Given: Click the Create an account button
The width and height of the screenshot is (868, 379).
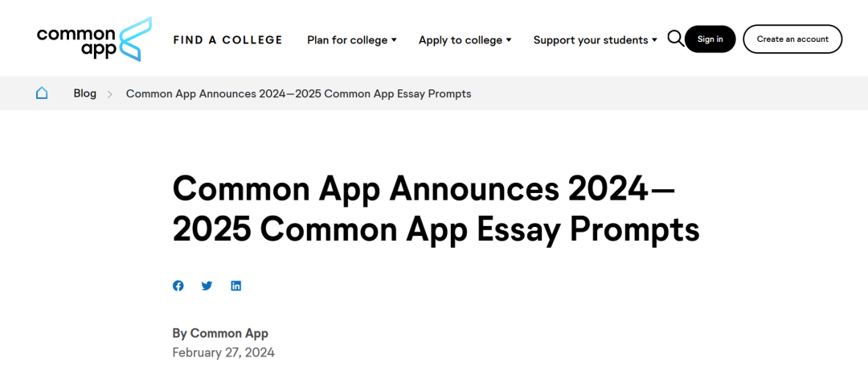Looking at the screenshot, I should tap(792, 39).
